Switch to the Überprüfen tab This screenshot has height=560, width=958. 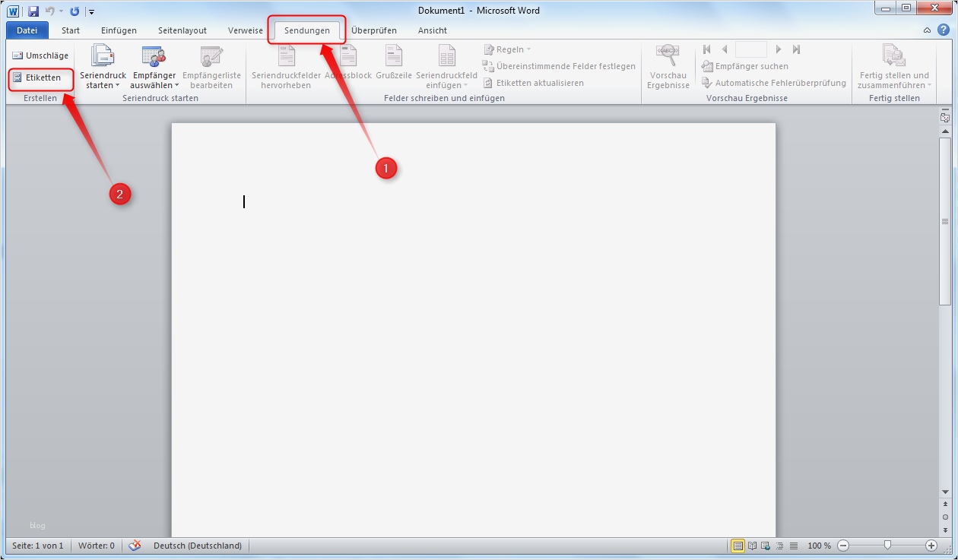(374, 30)
